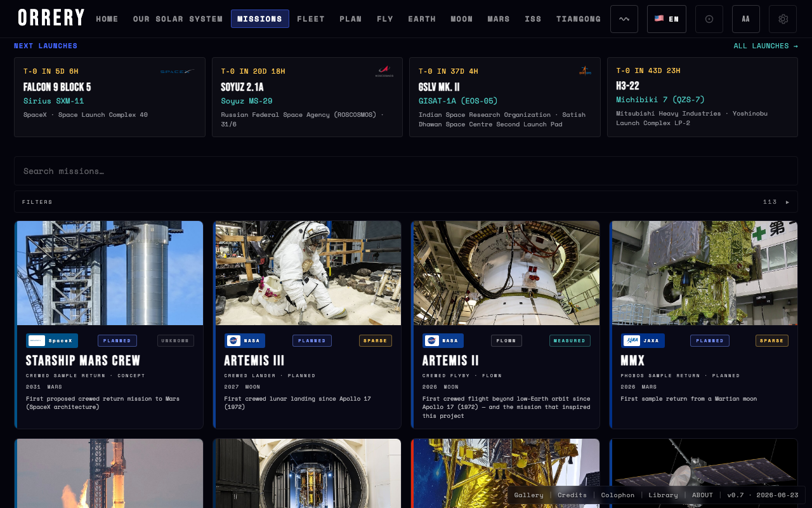This screenshot has height=508, width=812.
Task: Open the Fly tab
Action: tap(385, 19)
